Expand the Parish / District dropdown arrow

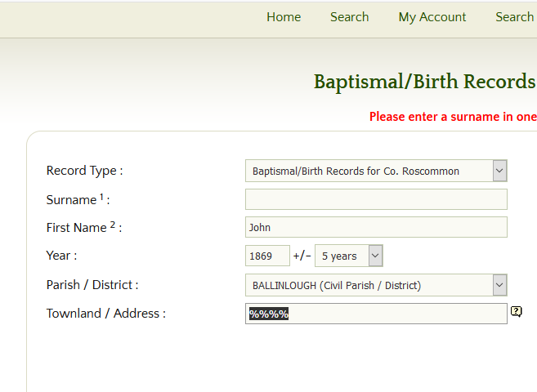[499, 285]
